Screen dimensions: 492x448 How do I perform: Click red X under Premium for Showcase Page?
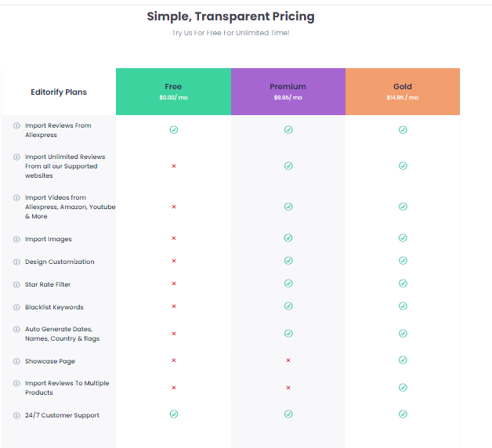point(288,360)
